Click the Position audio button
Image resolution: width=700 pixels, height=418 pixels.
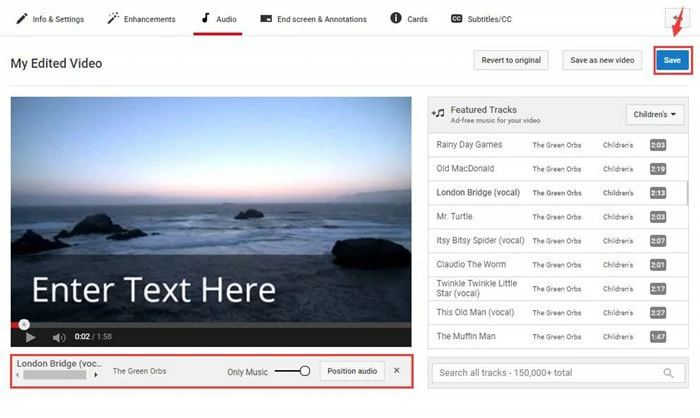(x=352, y=371)
